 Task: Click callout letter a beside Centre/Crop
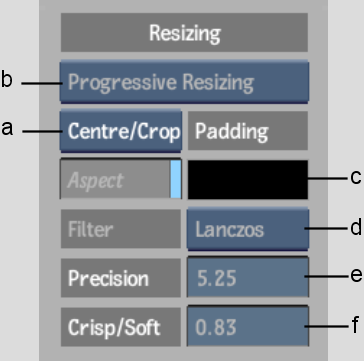7,128
